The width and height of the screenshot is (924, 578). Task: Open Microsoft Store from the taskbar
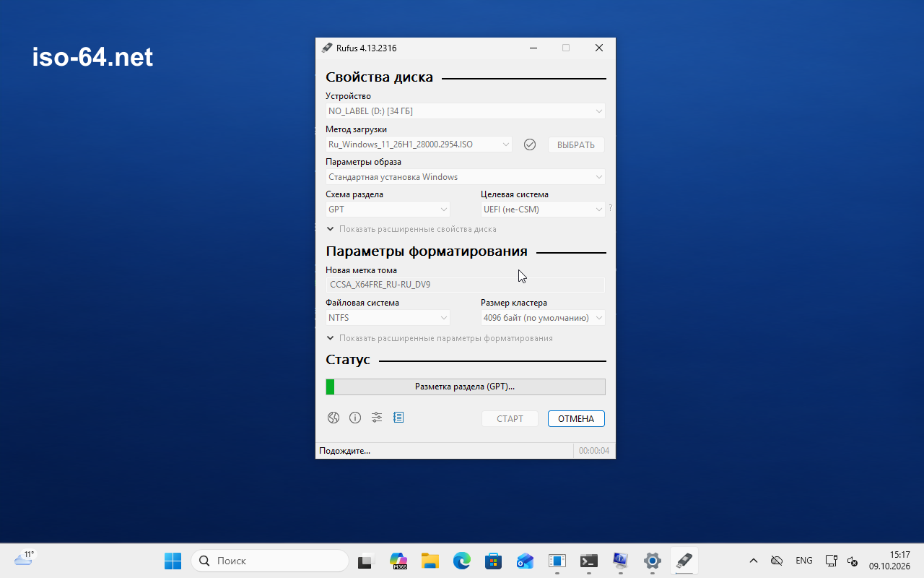(494, 561)
